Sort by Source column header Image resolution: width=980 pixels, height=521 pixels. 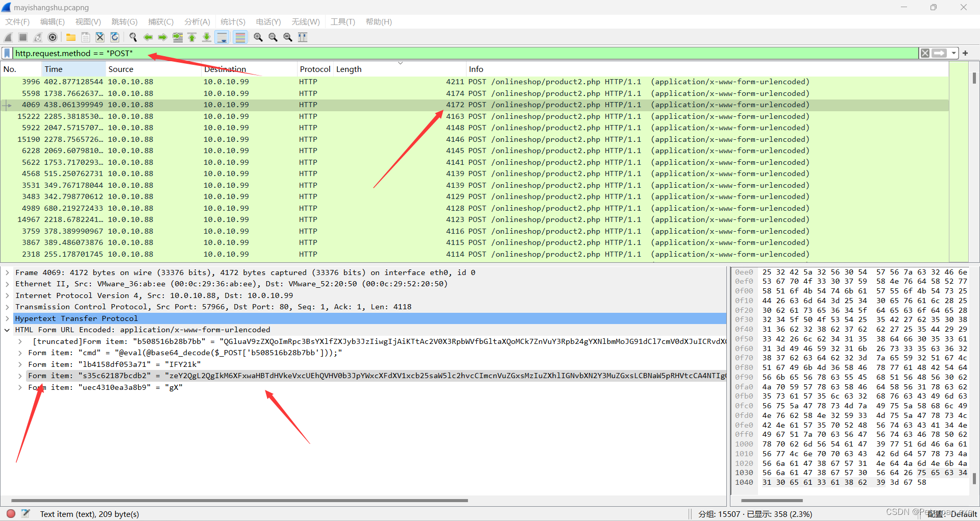point(154,69)
